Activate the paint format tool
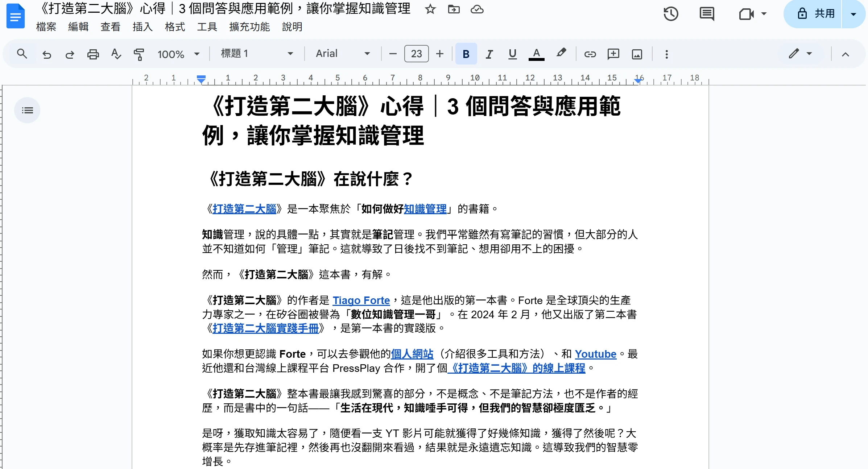 coord(139,54)
